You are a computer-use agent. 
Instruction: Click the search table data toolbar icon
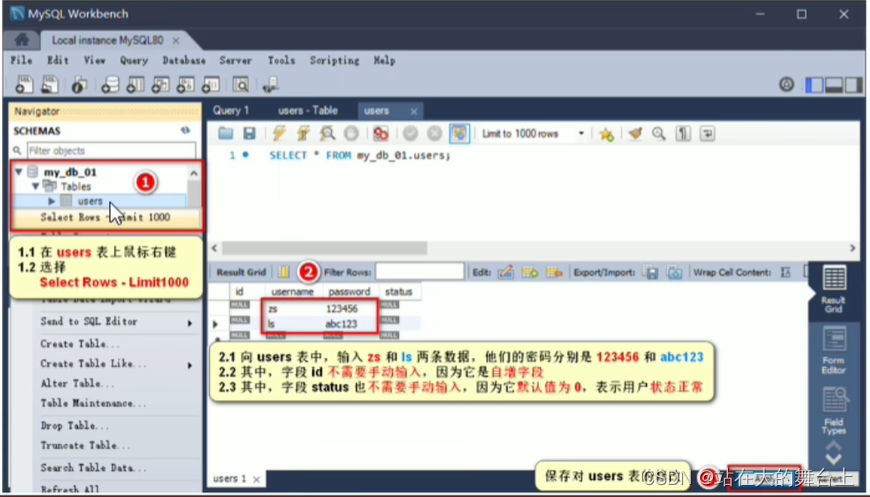click(240, 84)
